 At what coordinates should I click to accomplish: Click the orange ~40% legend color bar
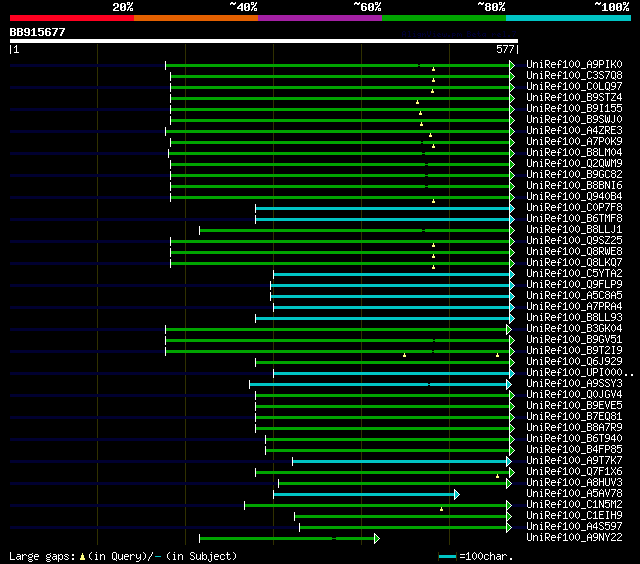(x=196, y=18)
